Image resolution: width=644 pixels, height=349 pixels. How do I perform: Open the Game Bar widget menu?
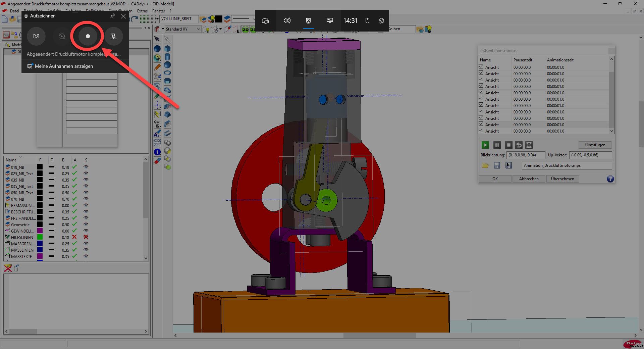click(265, 20)
